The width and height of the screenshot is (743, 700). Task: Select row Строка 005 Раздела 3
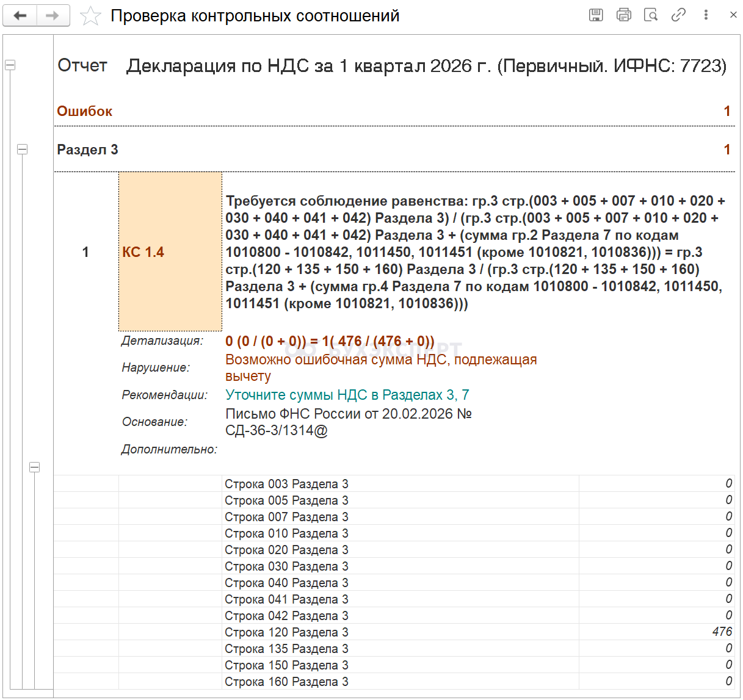394,500
